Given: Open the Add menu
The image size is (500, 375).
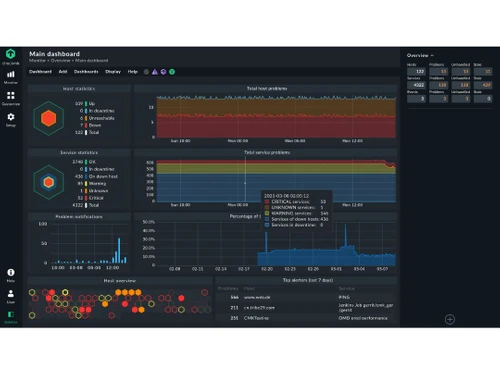Looking at the screenshot, I should coord(63,72).
